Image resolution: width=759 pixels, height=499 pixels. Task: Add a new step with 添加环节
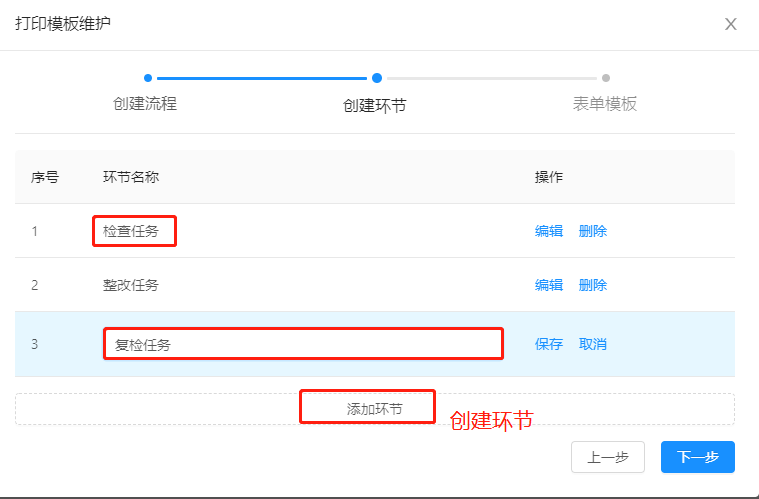[x=375, y=409]
